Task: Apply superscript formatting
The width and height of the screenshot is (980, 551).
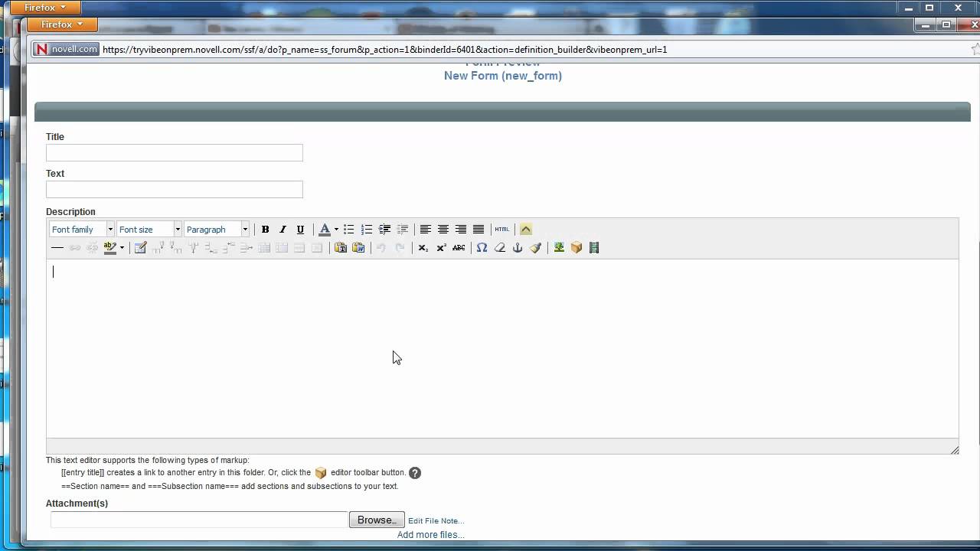Action: coord(441,248)
